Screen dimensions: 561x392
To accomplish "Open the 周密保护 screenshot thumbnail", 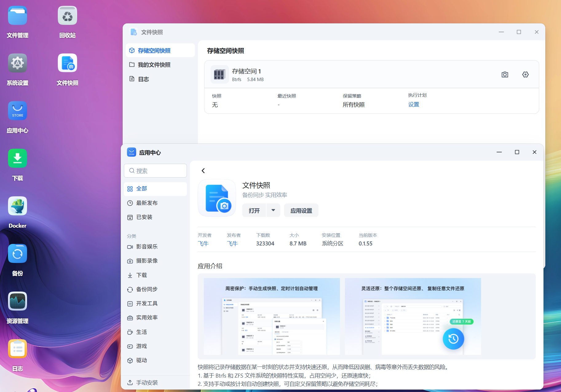I will (x=272, y=316).
